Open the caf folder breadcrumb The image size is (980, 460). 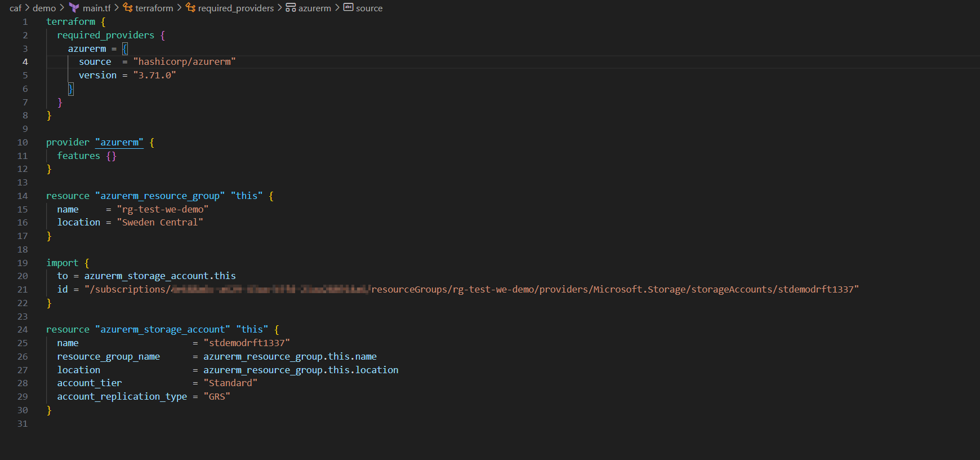pos(15,8)
